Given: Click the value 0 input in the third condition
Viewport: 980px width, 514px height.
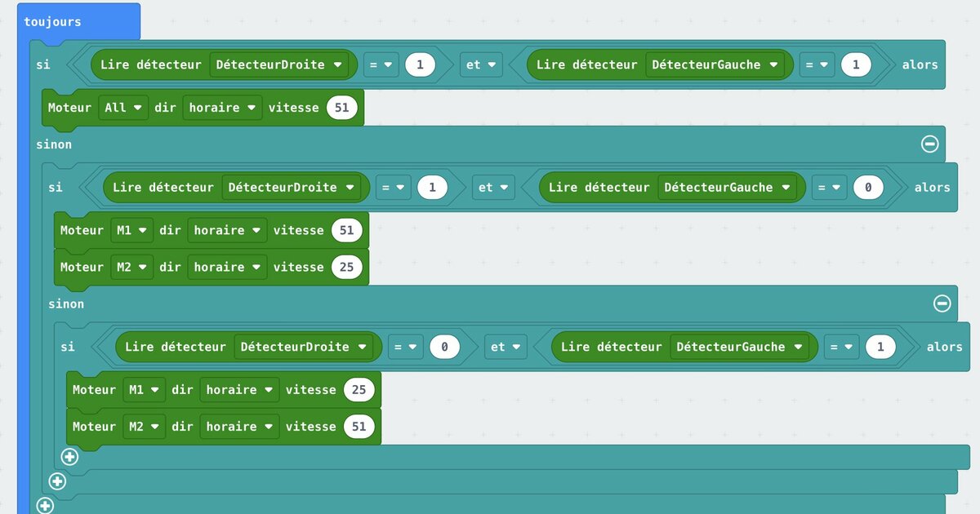Looking at the screenshot, I should pyautogui.click(x=445, y=347).
